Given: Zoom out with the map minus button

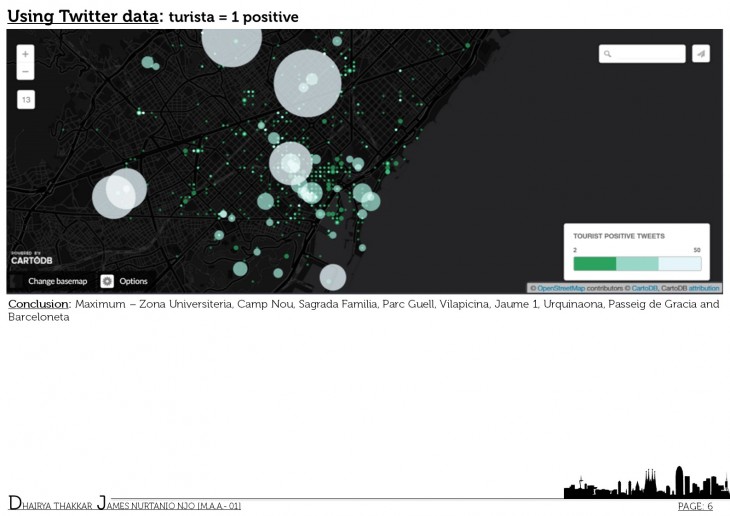Looking at the screenshot, I should [x=25, y=72].
